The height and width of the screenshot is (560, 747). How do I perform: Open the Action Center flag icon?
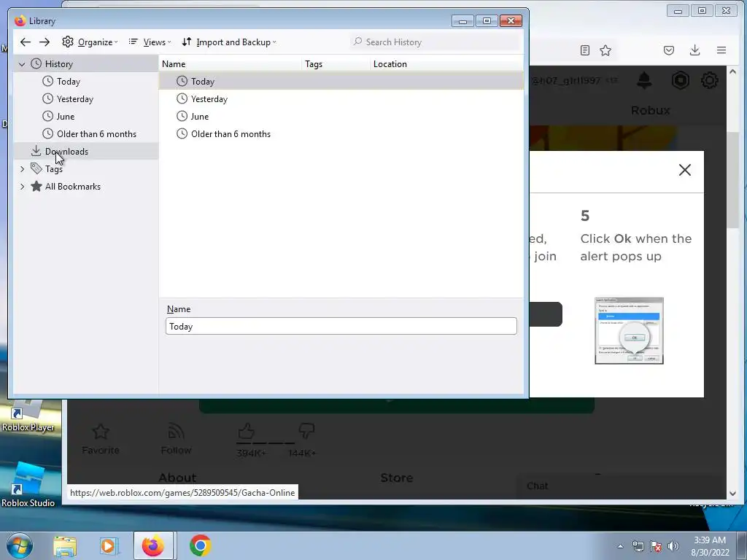656,546
